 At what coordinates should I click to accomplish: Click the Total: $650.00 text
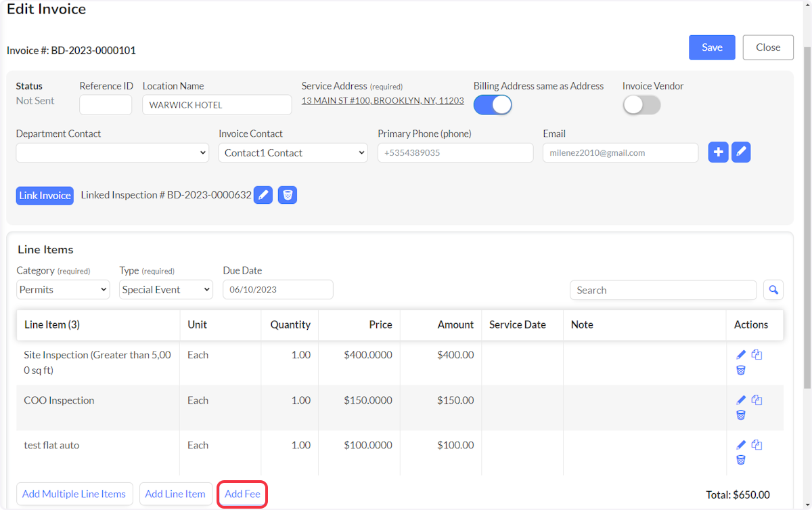[x=738, y=495]
